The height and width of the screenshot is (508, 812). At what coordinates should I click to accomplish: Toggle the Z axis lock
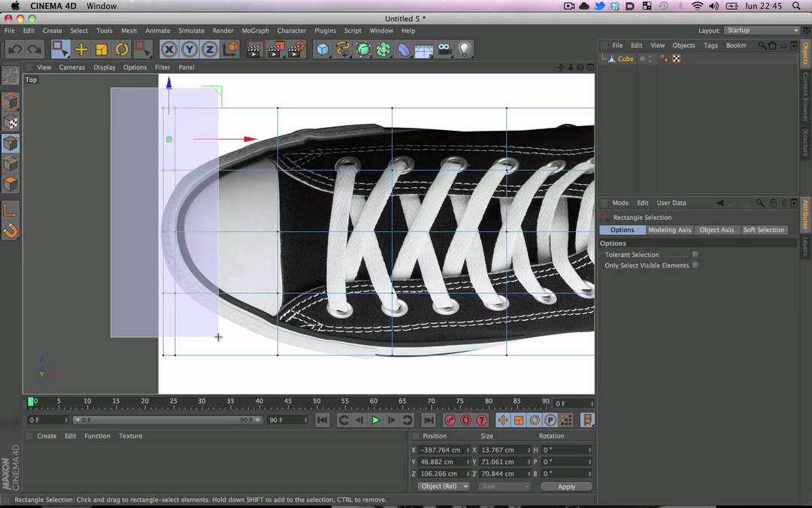pos(210,50)
